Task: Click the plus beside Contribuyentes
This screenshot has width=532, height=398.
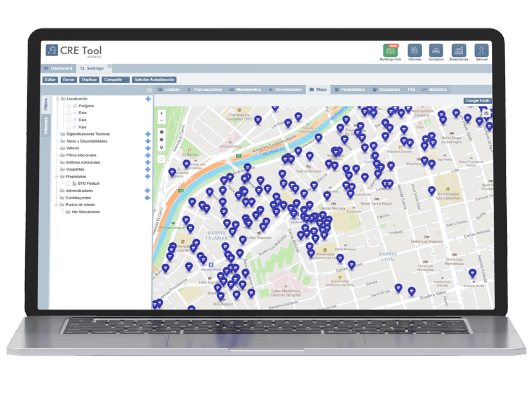Action: 147,198
